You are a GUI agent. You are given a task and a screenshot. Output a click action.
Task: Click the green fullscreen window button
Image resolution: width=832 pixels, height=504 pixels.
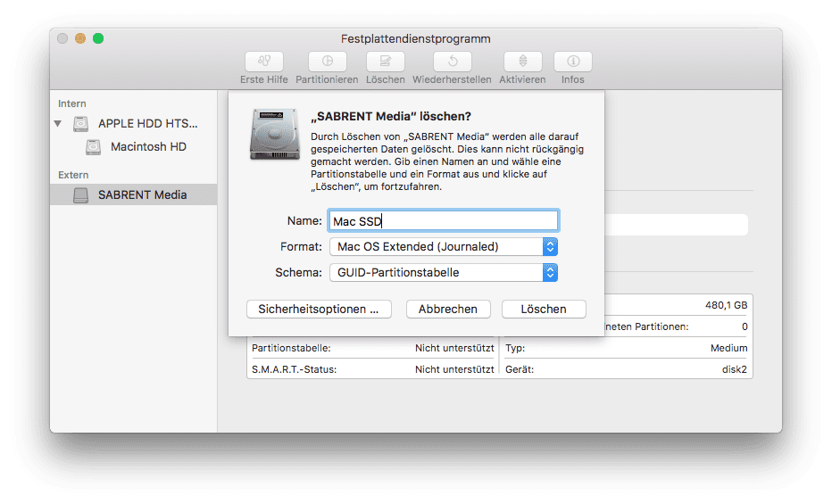point(98,38)
